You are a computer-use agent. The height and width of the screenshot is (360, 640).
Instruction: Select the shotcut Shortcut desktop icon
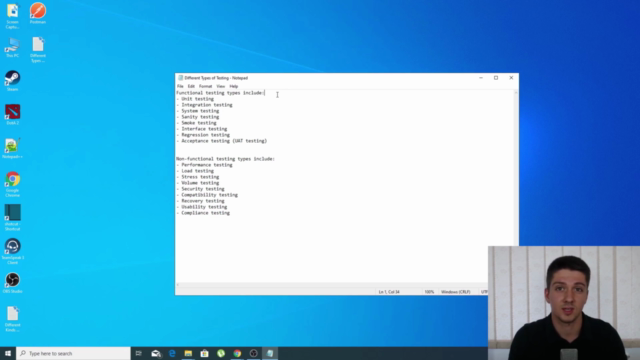tap(12, 218)
